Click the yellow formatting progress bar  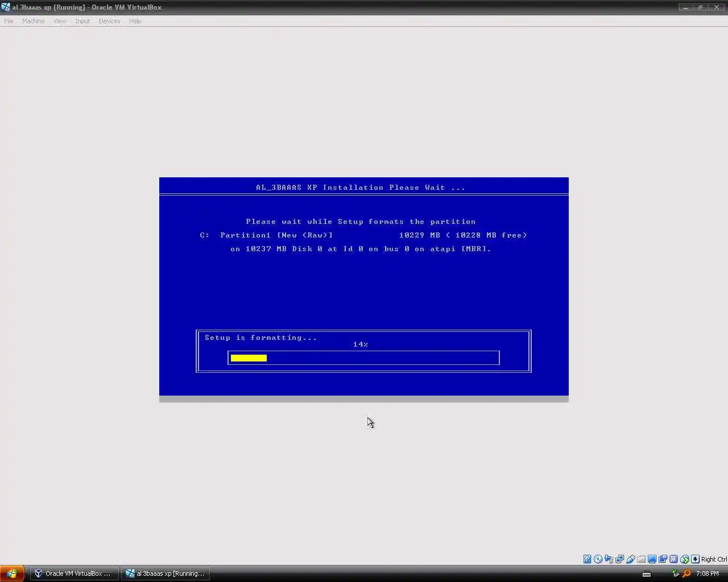coord(249,358)
